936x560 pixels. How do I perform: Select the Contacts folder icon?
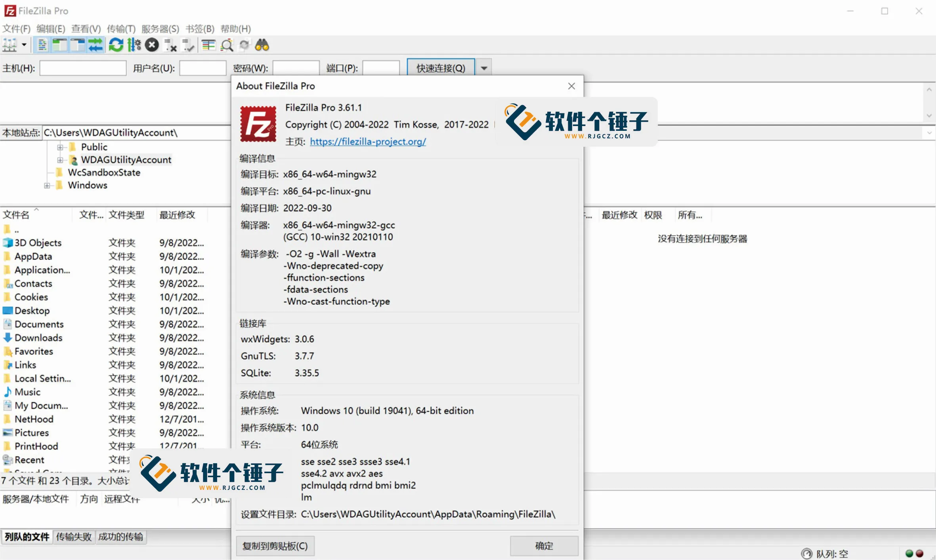[x=8, y=283]
